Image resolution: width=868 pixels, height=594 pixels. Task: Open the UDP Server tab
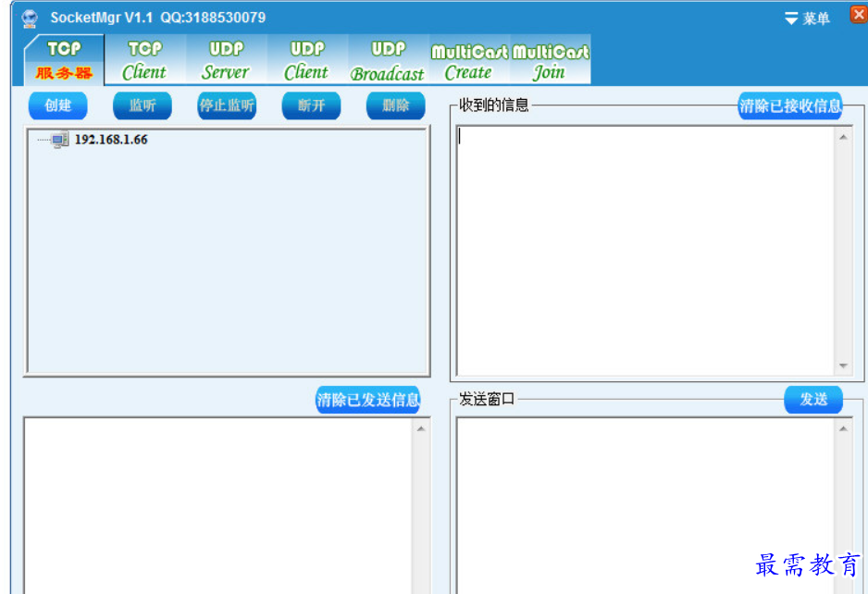pyautogui.click(x=226, y=60)
